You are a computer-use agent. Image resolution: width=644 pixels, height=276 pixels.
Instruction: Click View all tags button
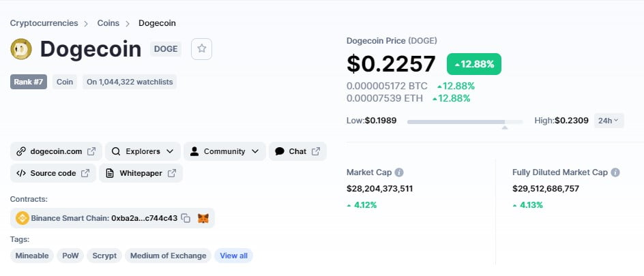tap(234, 256)
